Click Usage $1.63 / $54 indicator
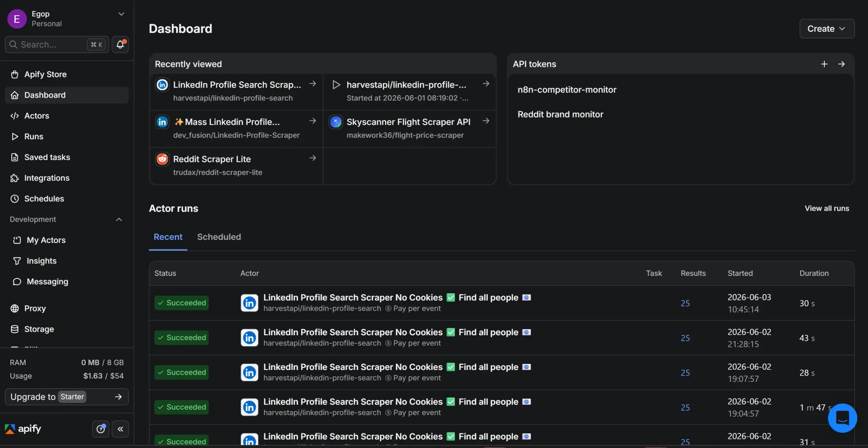 click(67, 376)
